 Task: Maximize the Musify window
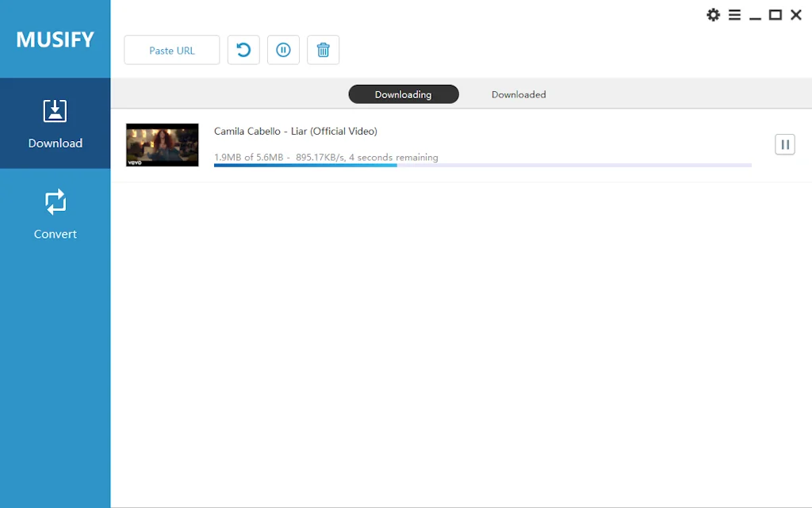tap(776, 15)
